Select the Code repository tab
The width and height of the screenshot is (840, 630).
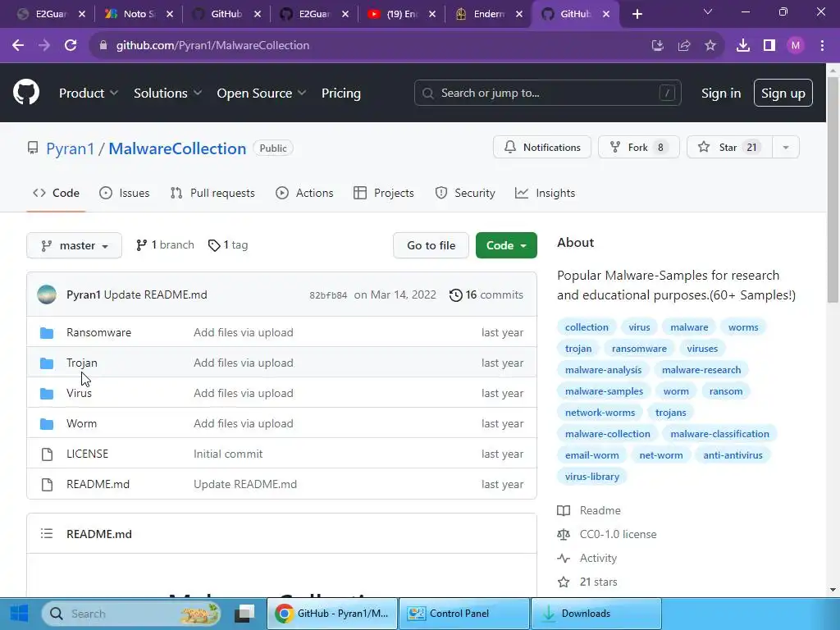tap(56, 193)
